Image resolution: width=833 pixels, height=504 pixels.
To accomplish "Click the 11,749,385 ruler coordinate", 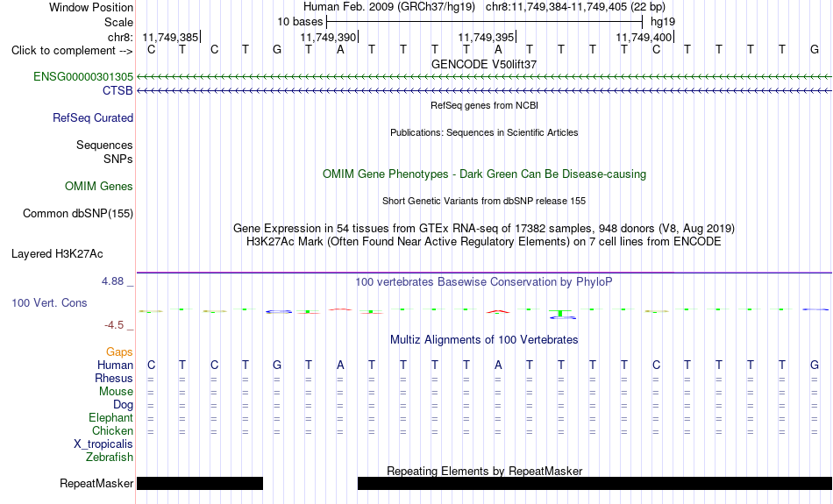I will tap(170, 37).
